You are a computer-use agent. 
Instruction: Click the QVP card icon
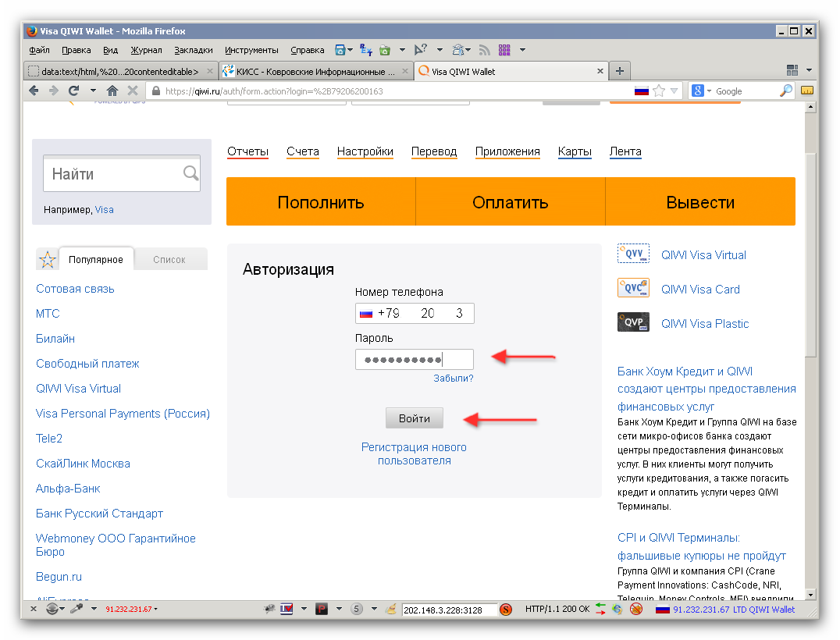pos(633,322)
